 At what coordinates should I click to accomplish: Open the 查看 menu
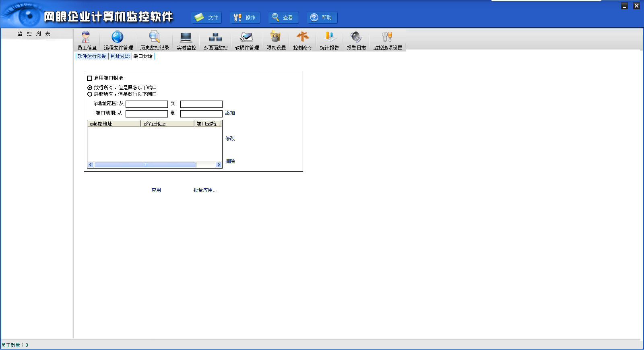coord(284,18)
